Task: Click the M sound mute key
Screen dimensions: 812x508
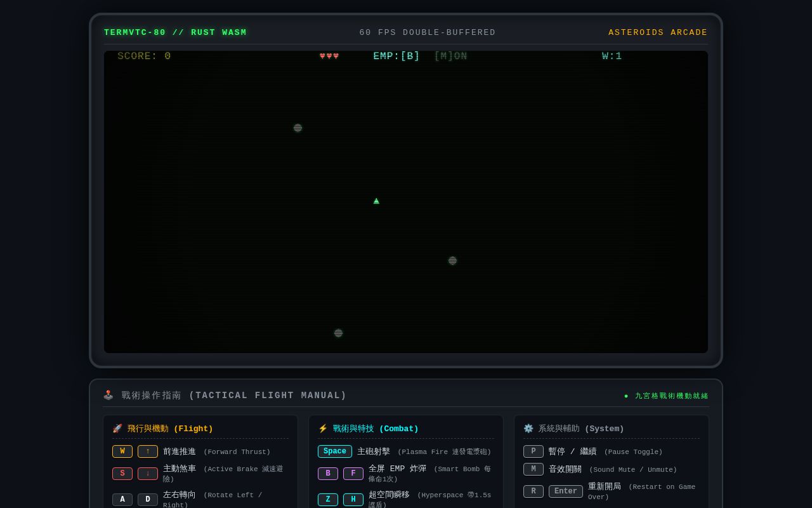Action: [534, 469]
